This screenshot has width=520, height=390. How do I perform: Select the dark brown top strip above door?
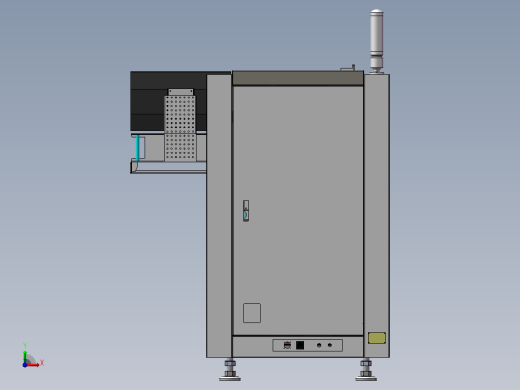[x=298, y=78]
